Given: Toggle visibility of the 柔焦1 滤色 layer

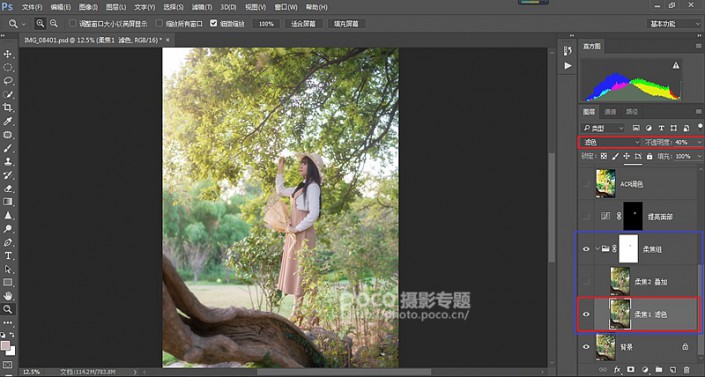Looking at the screenshot, I should tap(586, 314).
